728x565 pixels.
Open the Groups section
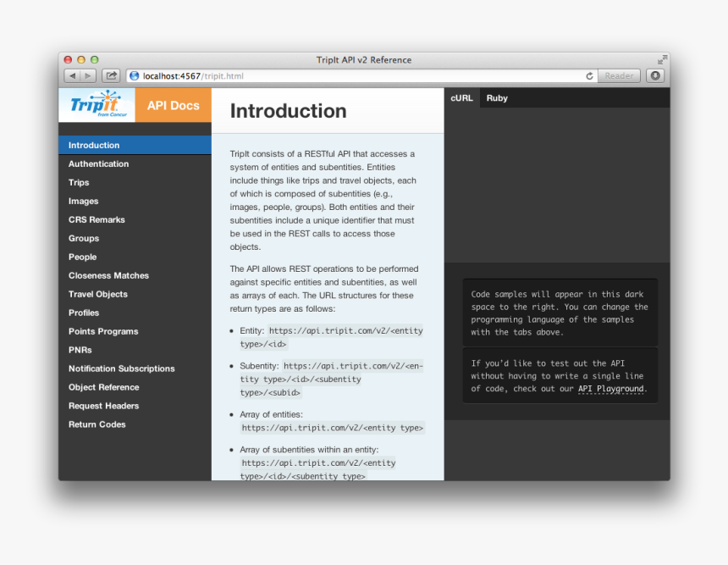coord(135,238)
